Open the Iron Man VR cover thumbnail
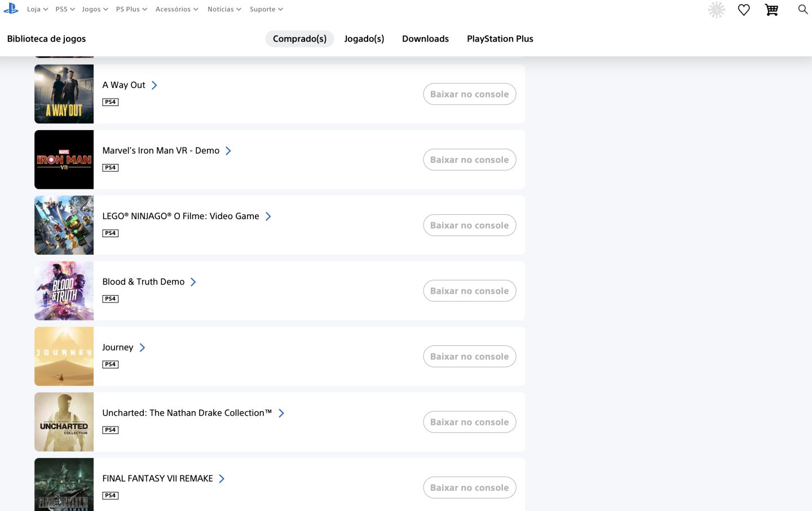This screenshot has width=812, height=511. coord(64,159)
